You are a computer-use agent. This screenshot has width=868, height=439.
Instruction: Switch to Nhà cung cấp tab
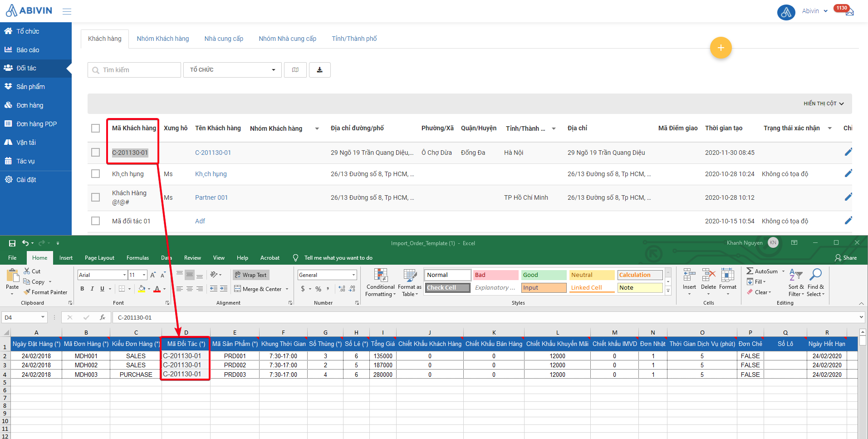pos(224,39)
